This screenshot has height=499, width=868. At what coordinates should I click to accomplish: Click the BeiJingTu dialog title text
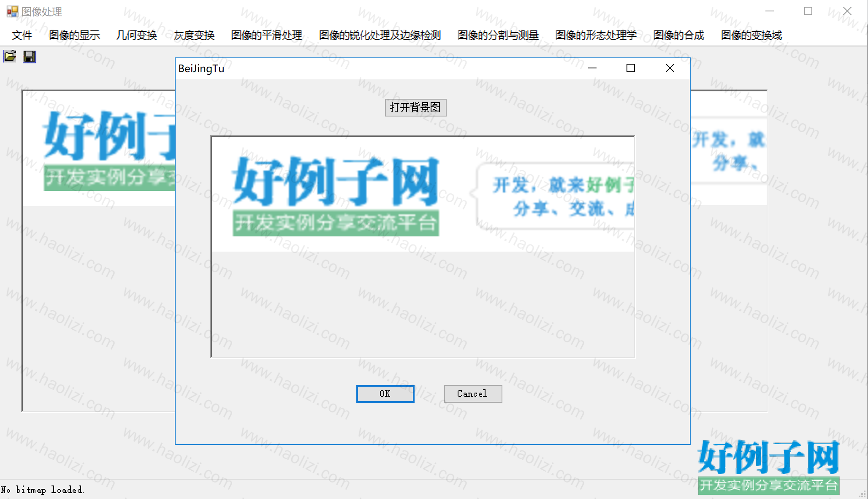click(201, 69)
